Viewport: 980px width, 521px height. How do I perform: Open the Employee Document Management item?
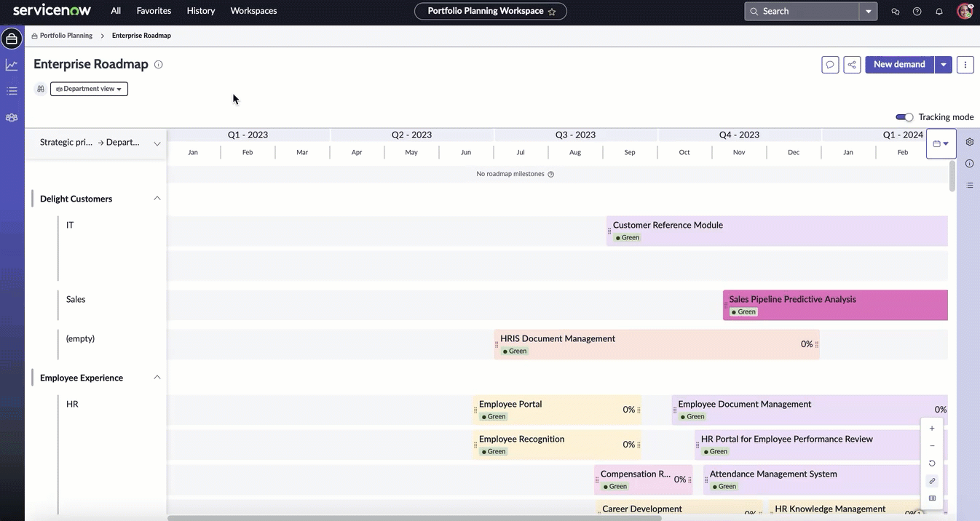click(x=810, y=410)
